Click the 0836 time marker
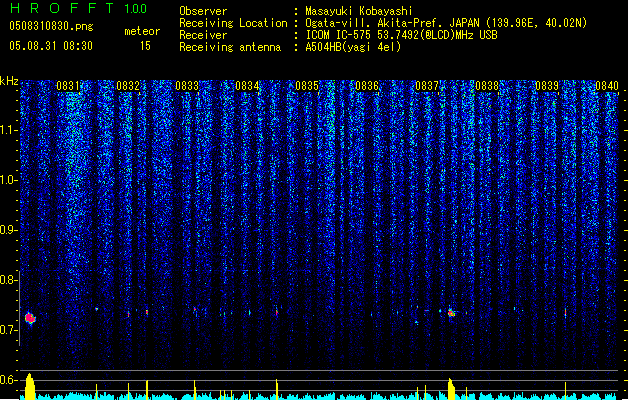The height and width of the screenshot is (400, 629). (x=367, y=86)
